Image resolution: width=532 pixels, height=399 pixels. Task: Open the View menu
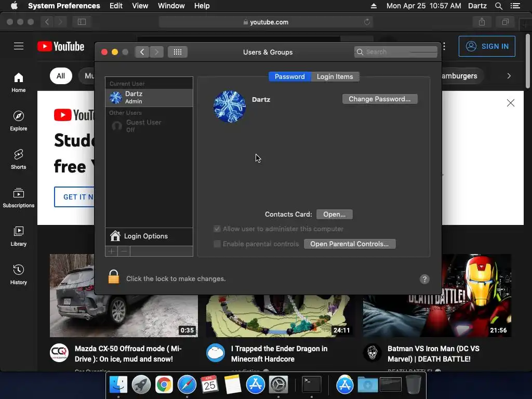coord(140,6)
